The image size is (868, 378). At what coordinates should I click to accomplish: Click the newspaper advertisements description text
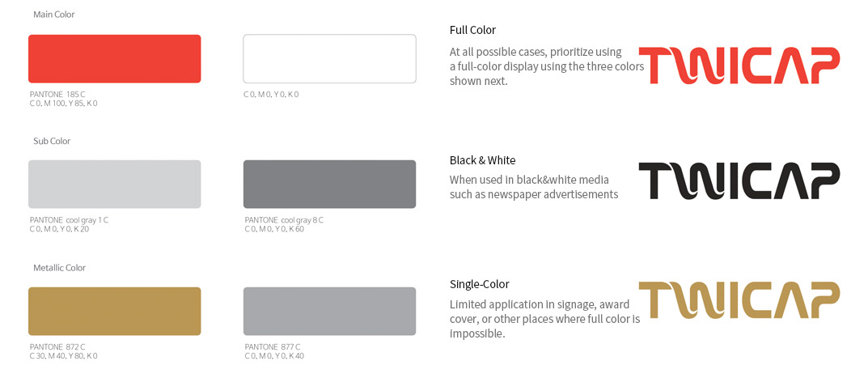(534, 187)
